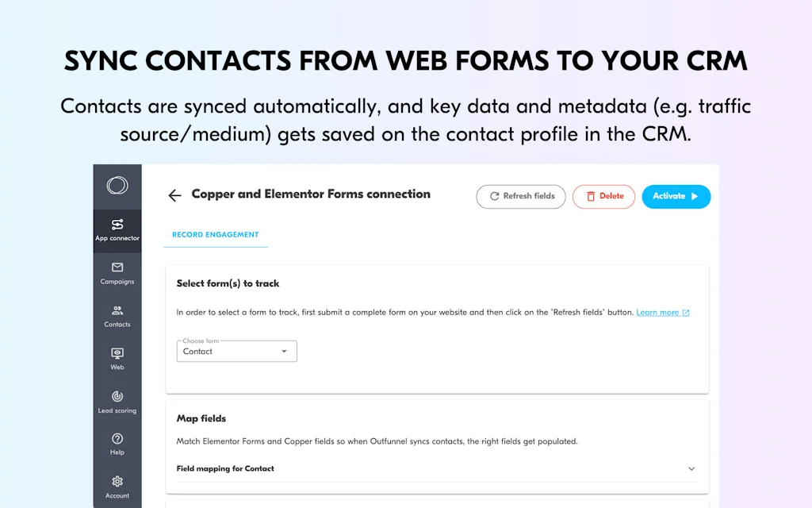Screen dimensions: 812x508
Task: Activate the Copper and Elementor Forms connection
Action: pyautogui.click(x=676, y=196)
